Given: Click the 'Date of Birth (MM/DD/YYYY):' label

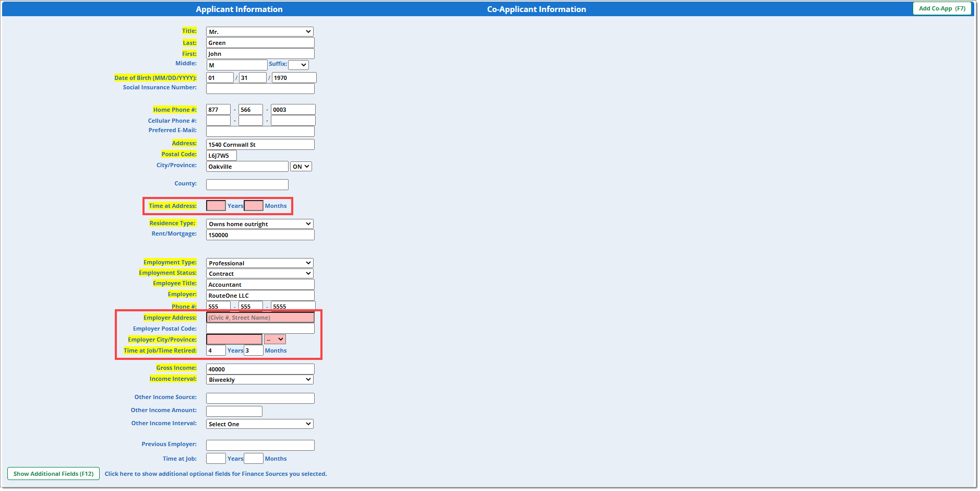Looking at the screenshot, I should click(x=156, y=78).
